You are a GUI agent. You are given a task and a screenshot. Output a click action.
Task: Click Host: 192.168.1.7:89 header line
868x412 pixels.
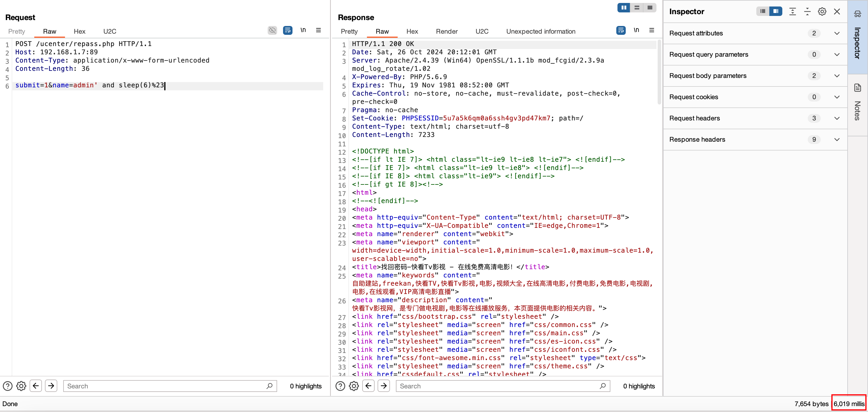click(56, 52)
